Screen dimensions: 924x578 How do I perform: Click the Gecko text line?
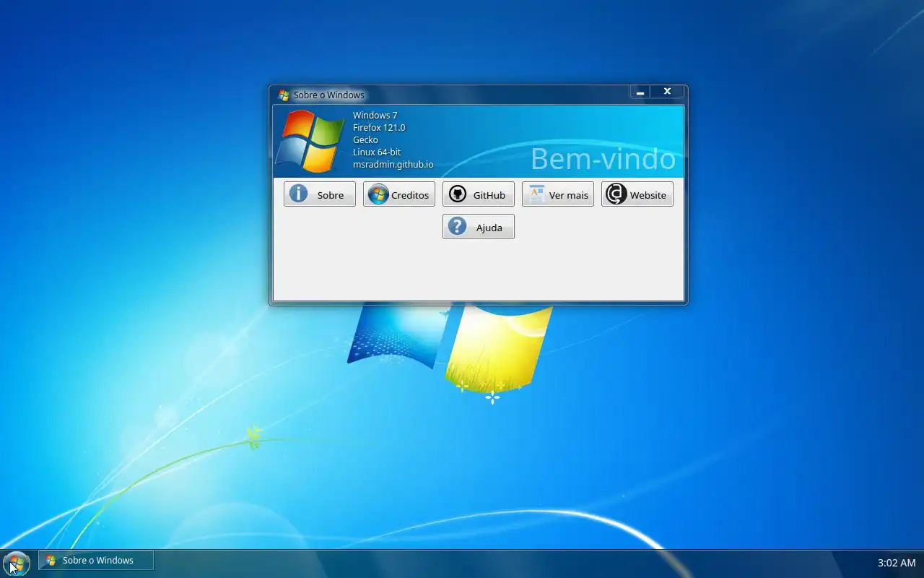pos(365,140)
